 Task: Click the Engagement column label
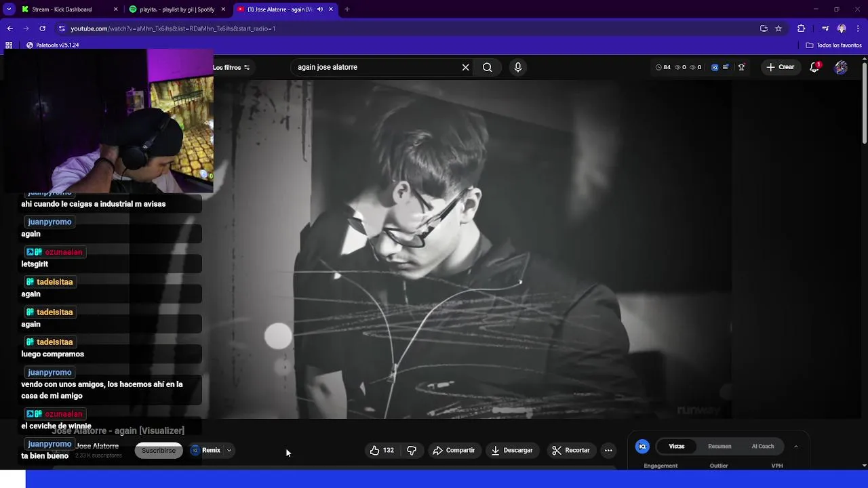pyautogui.click(x=660, y=466)
